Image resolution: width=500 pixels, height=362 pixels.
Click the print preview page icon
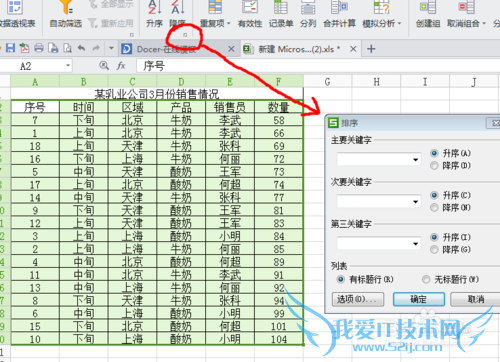tap(53, 48)
